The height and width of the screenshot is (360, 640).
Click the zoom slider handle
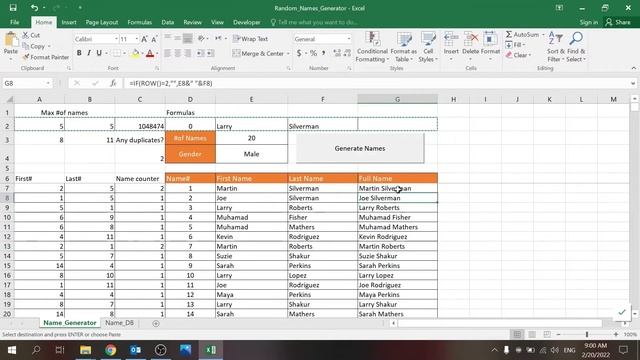(587, 334)
